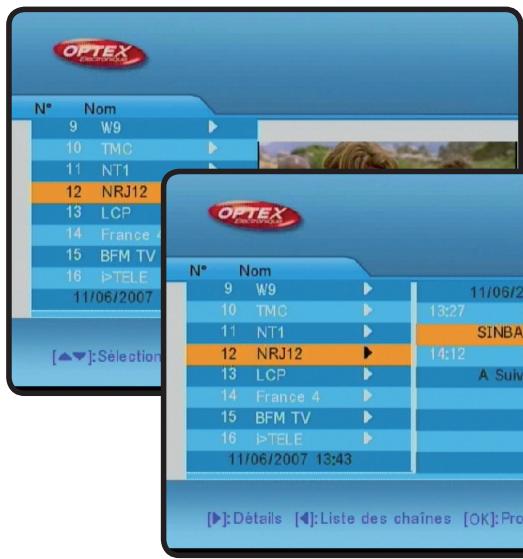Expand TMC arrow in the back window
The image size is (523, 559).
213,148
